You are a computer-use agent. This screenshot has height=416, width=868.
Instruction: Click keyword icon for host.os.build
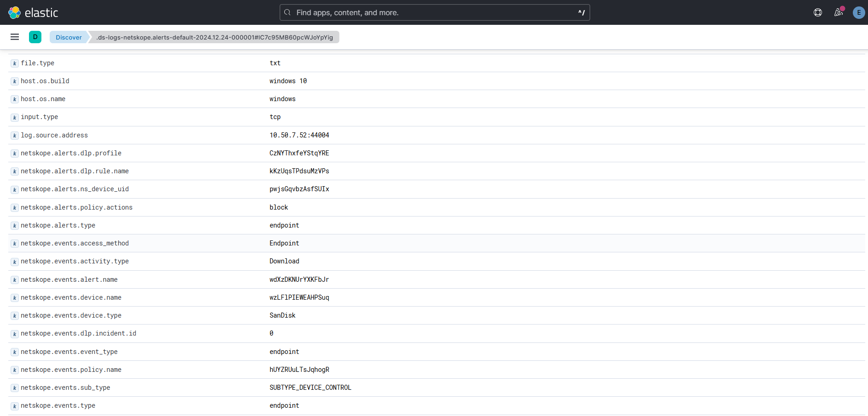[x=15, y=81]
